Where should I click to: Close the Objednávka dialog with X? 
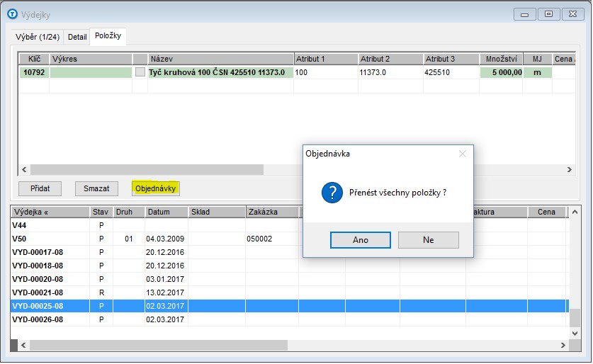point(462,153)
